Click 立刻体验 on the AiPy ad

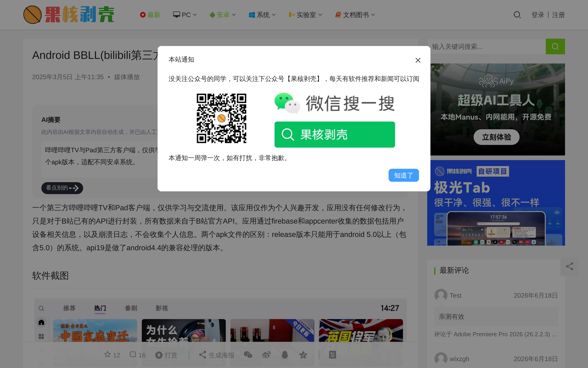point(496,137)
